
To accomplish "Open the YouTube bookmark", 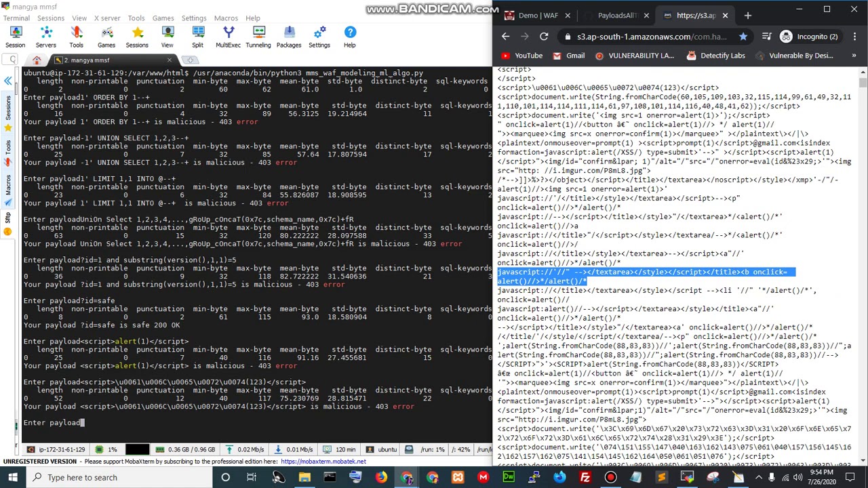I will (521, 56).
